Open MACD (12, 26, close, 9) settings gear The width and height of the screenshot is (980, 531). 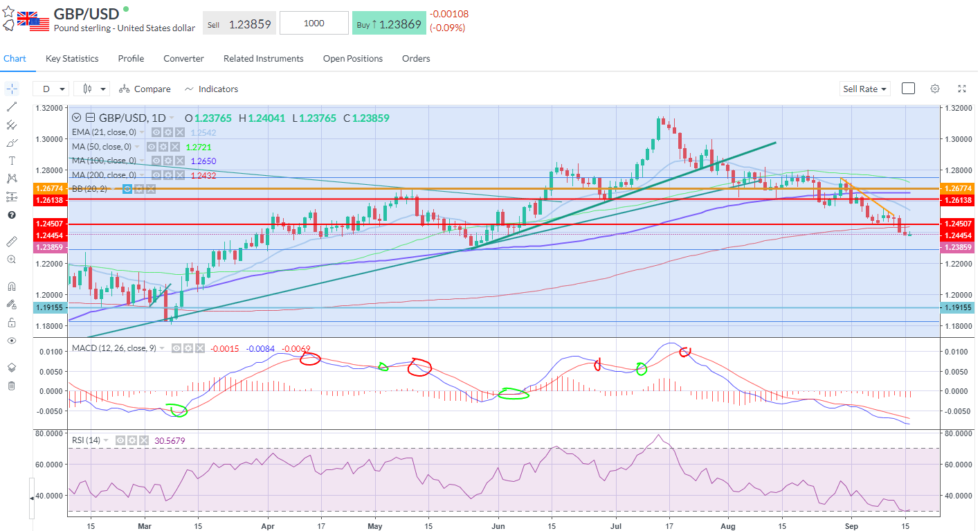tap(189, 348)
